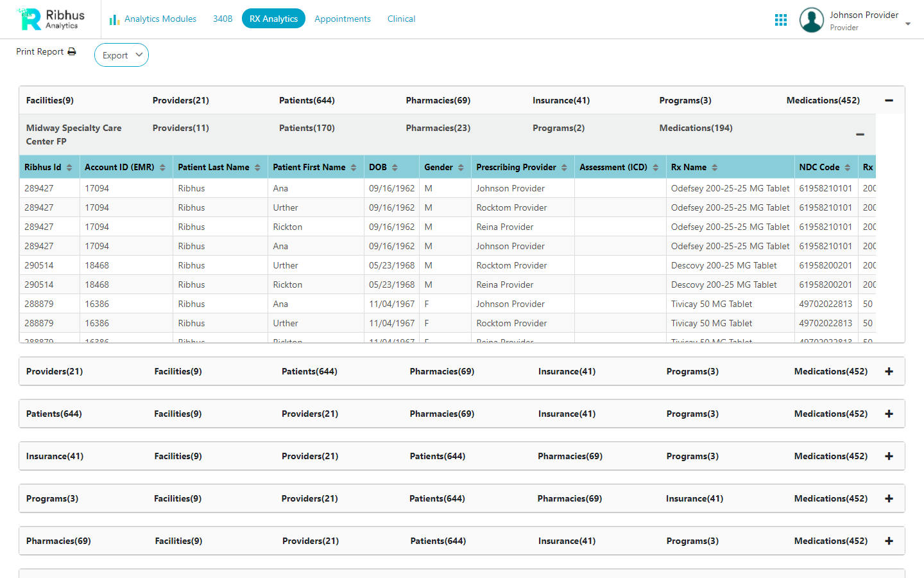Collapse the Facilities(9) summary panel
Viewport: 924px width, 578px height.
[889, 101]
